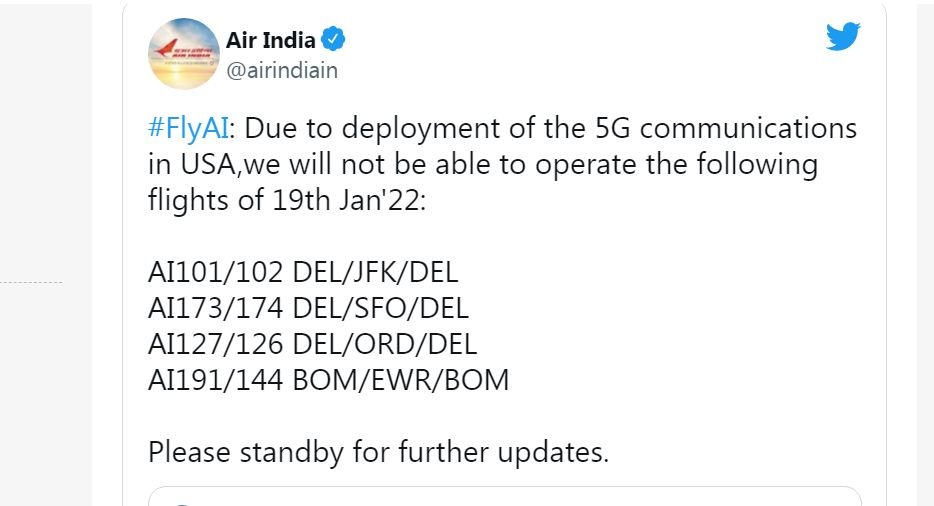Click the BOM/EWR/BOM route text
The height and width of the screenshot is (506, 934).
point(402,380)
